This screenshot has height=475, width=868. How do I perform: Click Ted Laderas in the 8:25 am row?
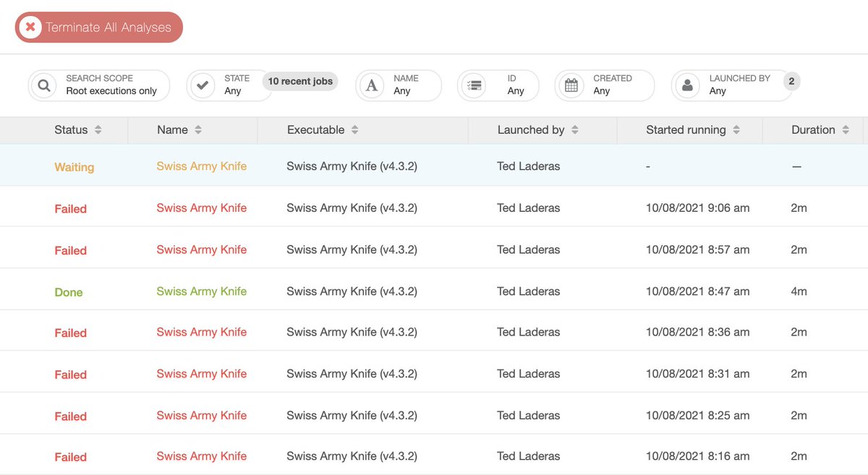coord(529,416)
